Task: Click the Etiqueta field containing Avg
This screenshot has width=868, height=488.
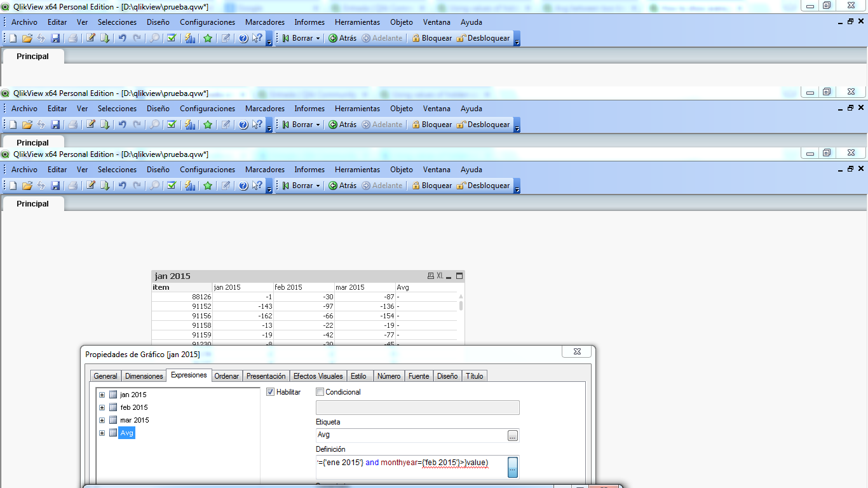Action: (411, 435)
